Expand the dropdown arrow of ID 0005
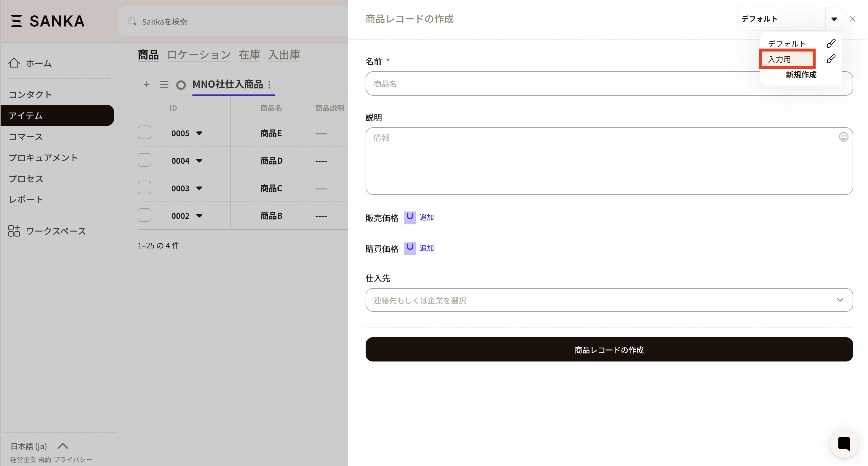Image resolution: width=868 pixels, height=466 pixels. (x=199, y=134)
